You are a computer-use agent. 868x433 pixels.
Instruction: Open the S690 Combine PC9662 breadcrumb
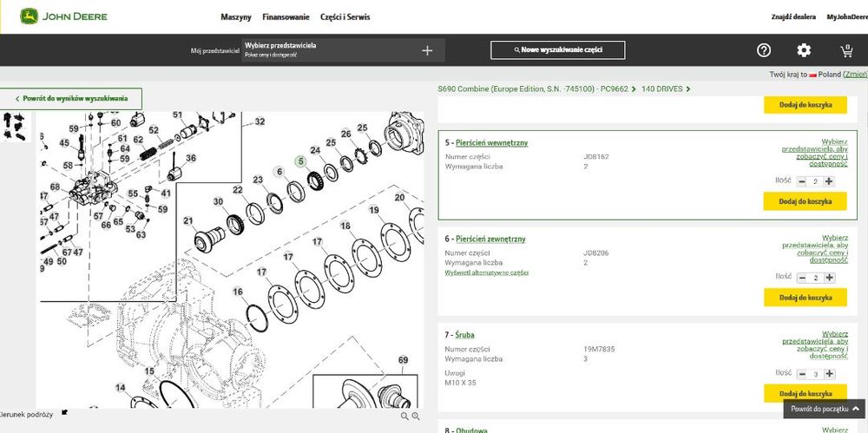533,89
